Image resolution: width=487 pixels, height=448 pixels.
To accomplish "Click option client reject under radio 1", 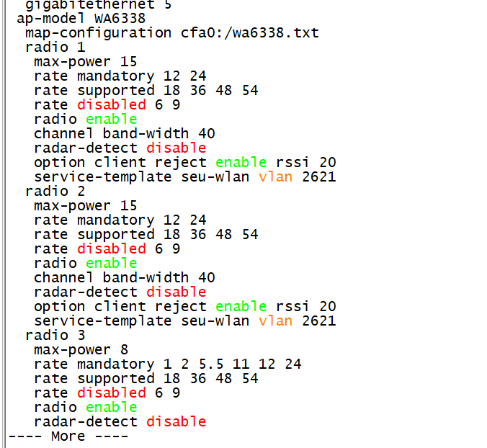I will point(120,163).
